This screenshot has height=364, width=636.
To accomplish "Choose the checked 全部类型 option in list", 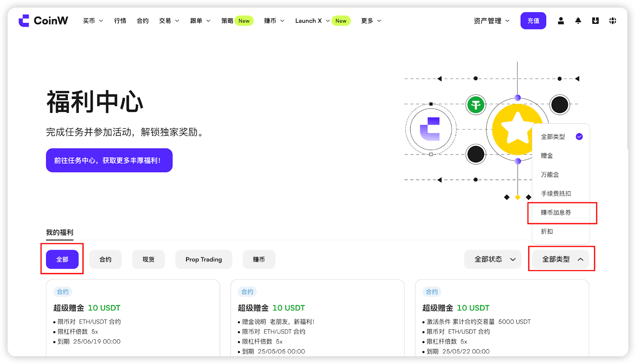I will [561, 137].
